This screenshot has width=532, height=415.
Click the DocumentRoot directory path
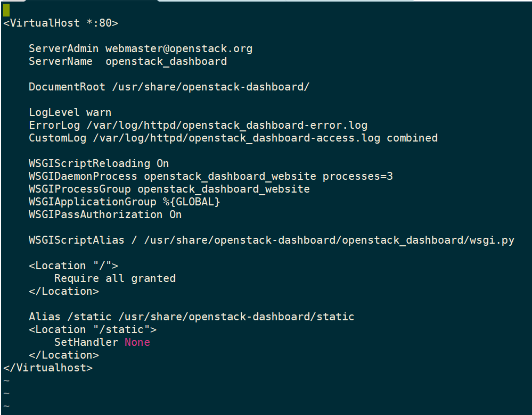coord(211,87)
